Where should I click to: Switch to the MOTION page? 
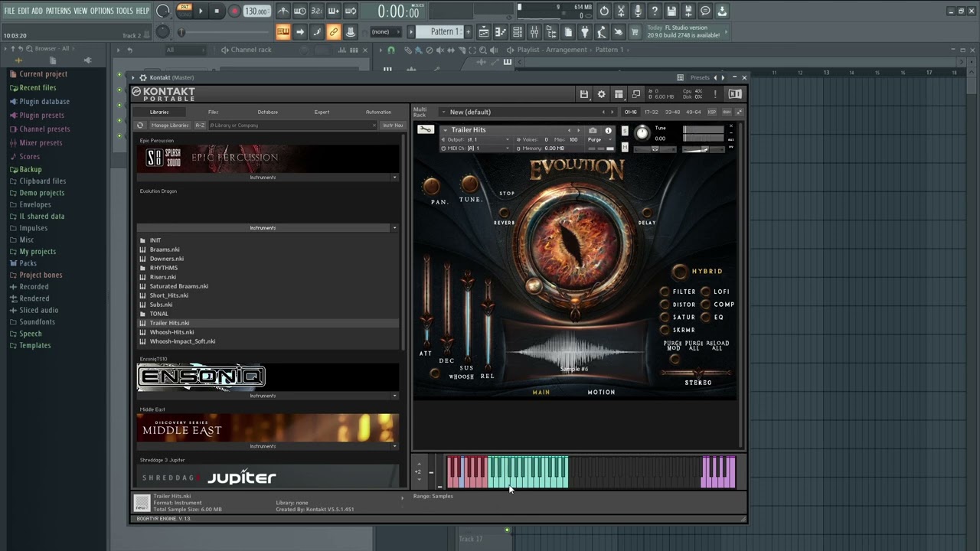click(601, 392)
